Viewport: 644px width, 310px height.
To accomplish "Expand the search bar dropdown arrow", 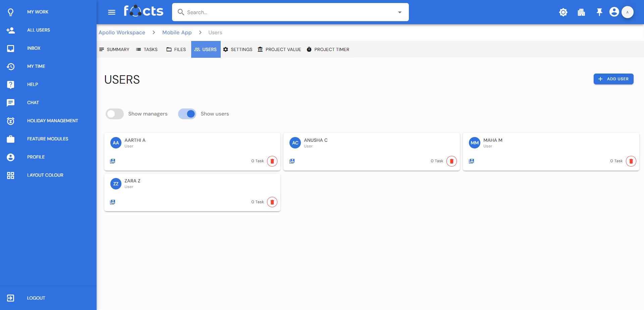I will tap(399, 12).
